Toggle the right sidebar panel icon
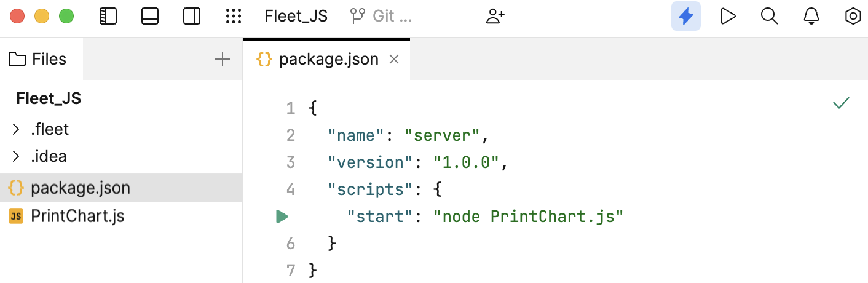Viewport: 868px width, 283px height. point(192,17)
